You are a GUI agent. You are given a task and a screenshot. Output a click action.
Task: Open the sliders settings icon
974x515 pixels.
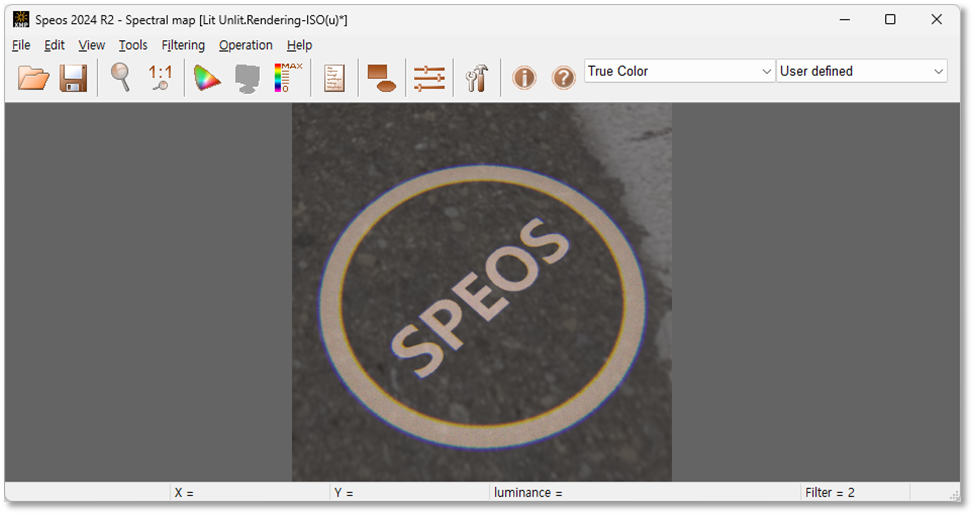tap(429, 78)
